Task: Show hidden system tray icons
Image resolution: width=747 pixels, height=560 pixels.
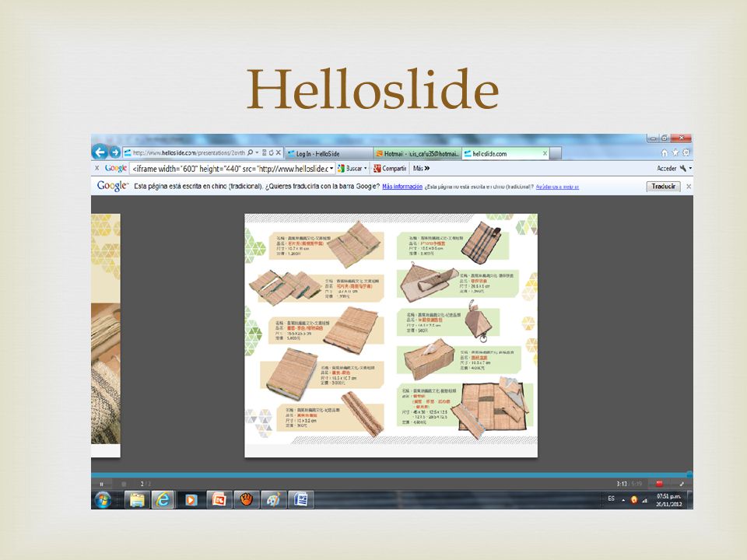Action: [623, 500]
